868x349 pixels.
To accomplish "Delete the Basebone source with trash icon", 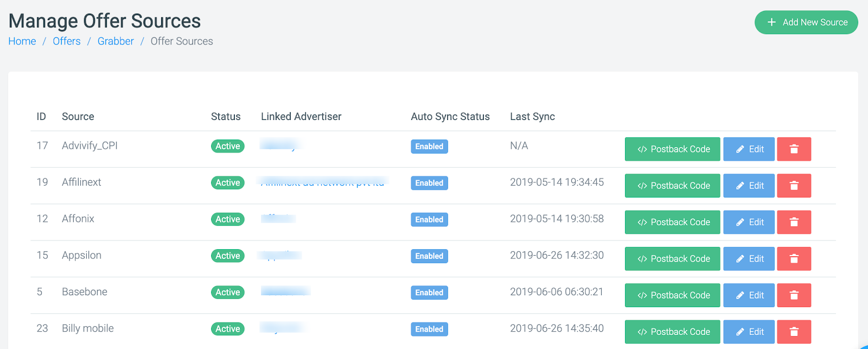I will [794, 295].
